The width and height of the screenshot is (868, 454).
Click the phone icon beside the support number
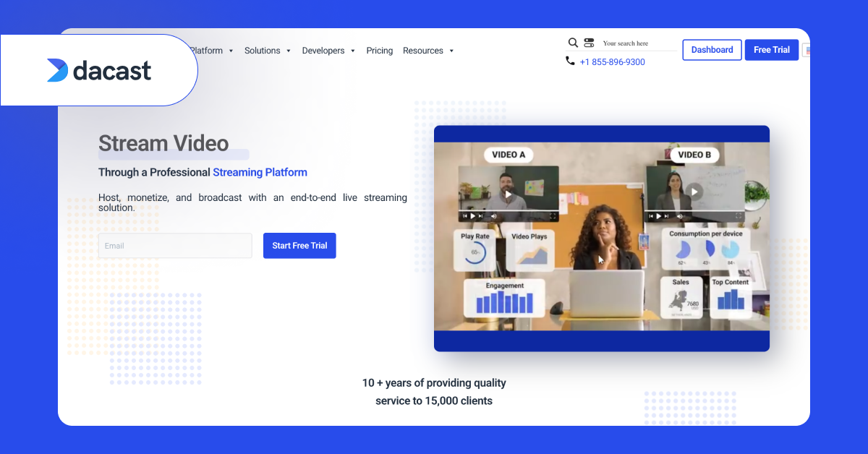click(571, 61)
